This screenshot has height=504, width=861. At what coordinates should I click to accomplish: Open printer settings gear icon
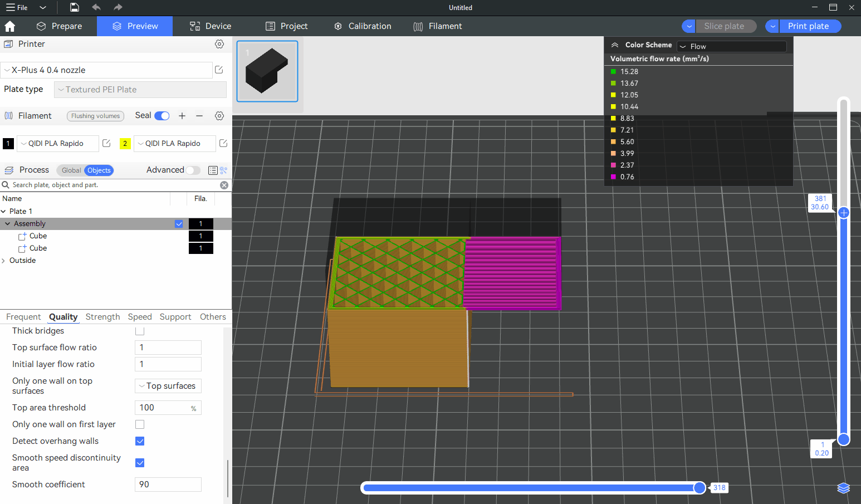[219, 44]
